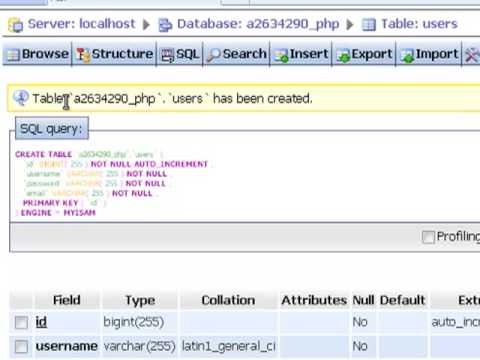Click the info icon in success message

[21, 97]
